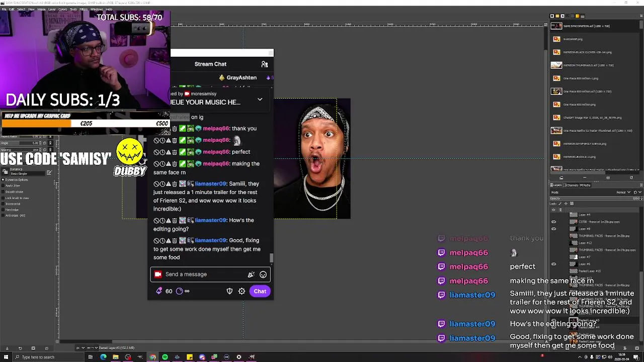This screenshot has width=644, height=362.
Task: Open the chat shield moderator icon
Action: [x=229, y=291]
